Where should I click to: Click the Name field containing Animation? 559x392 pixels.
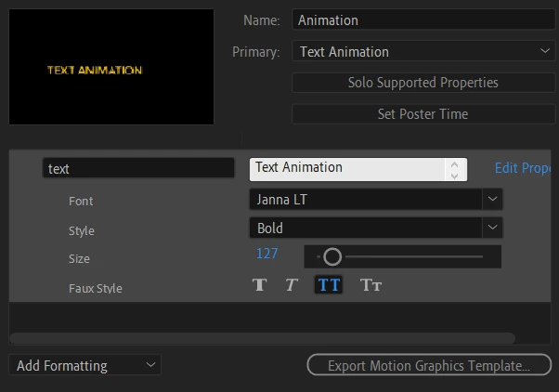point(423,20)
